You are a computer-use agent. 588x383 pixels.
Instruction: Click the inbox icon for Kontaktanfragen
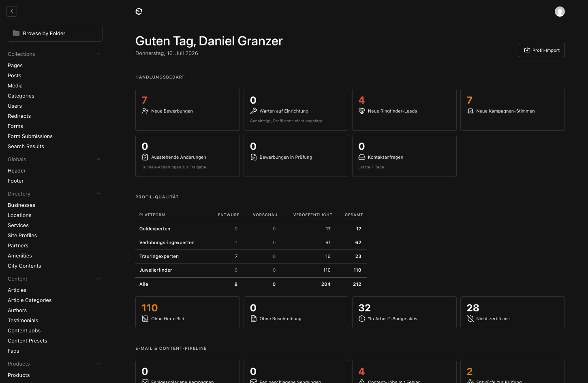tap(362, 157)
